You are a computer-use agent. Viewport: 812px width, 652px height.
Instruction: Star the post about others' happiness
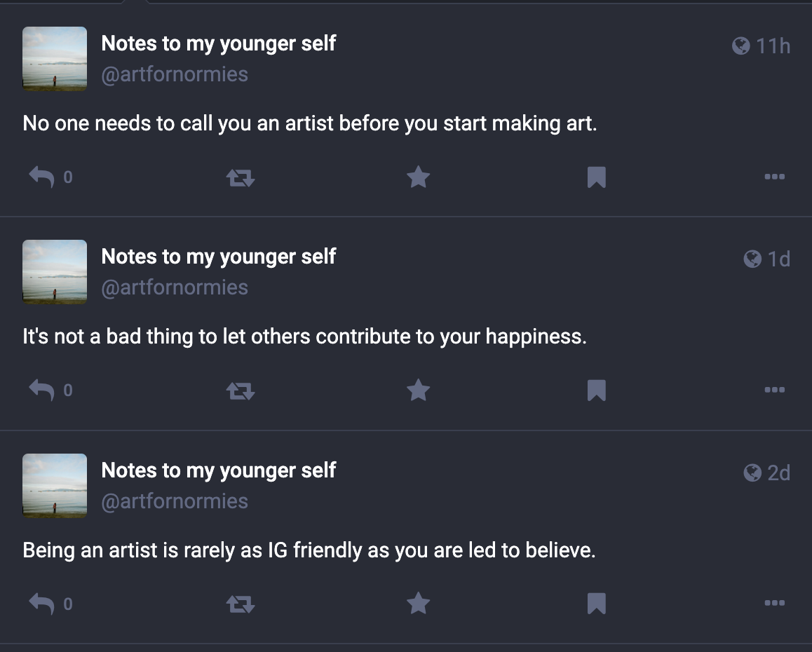click(x=418, y=390)
